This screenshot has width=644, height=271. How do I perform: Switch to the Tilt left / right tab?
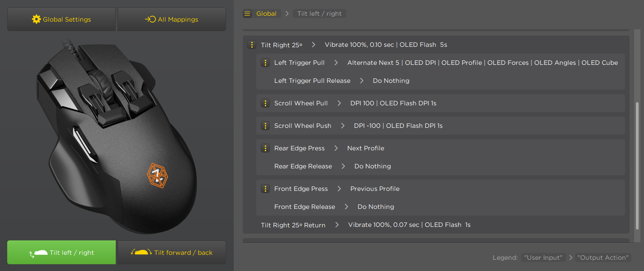pos(62,253)
